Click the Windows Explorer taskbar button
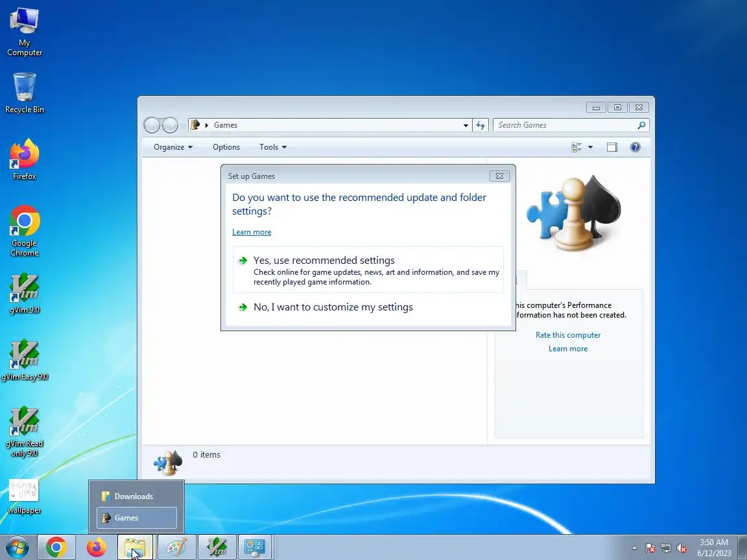This screenshot has width=747, height=560. [136, 548]
